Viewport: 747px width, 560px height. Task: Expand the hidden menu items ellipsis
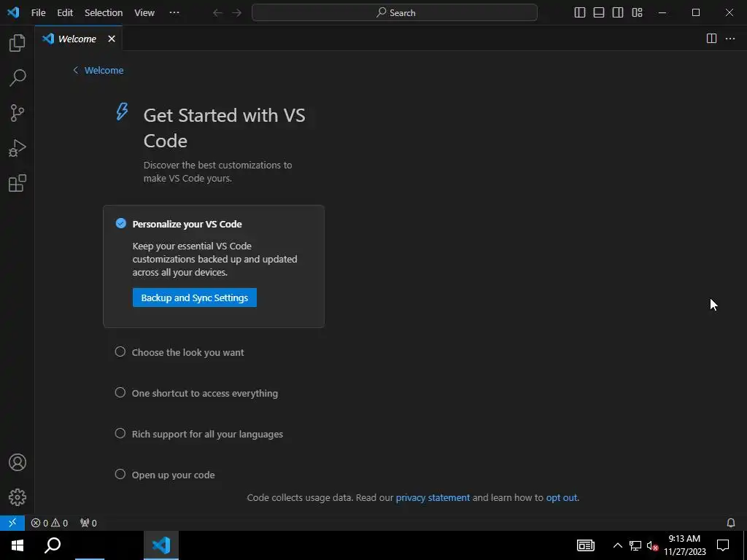click(174, 13)
